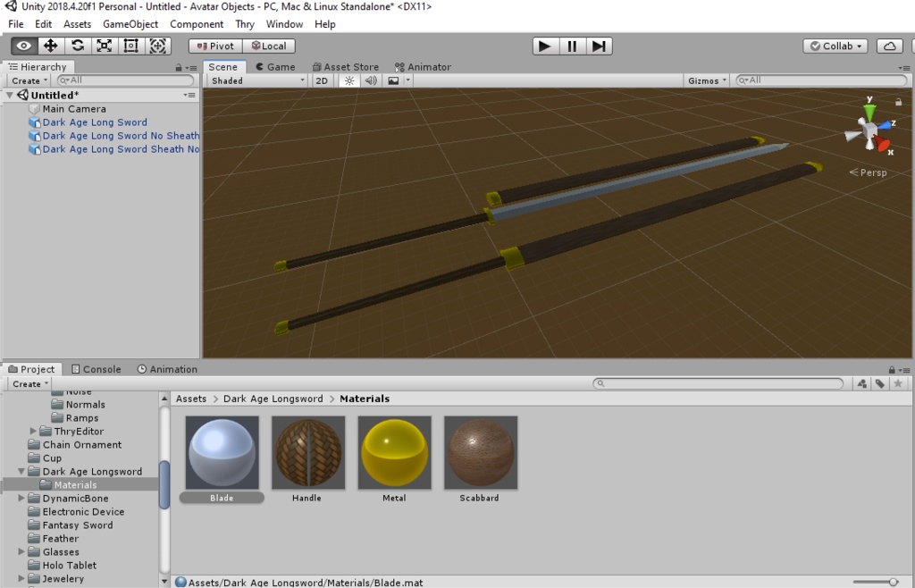Toggle 2D view mode in Scene
Image resolution: width=915 pixels, height=588 pixels.
point(322,80)
